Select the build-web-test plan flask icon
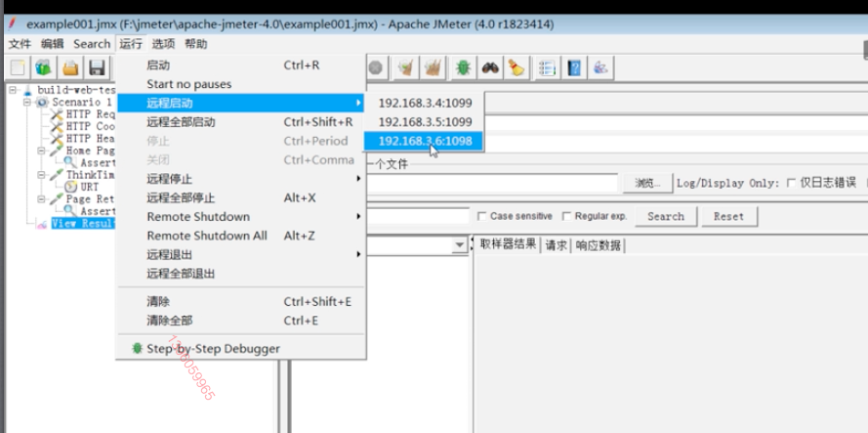This screenshot has height=433, width=868. [27, 90]
